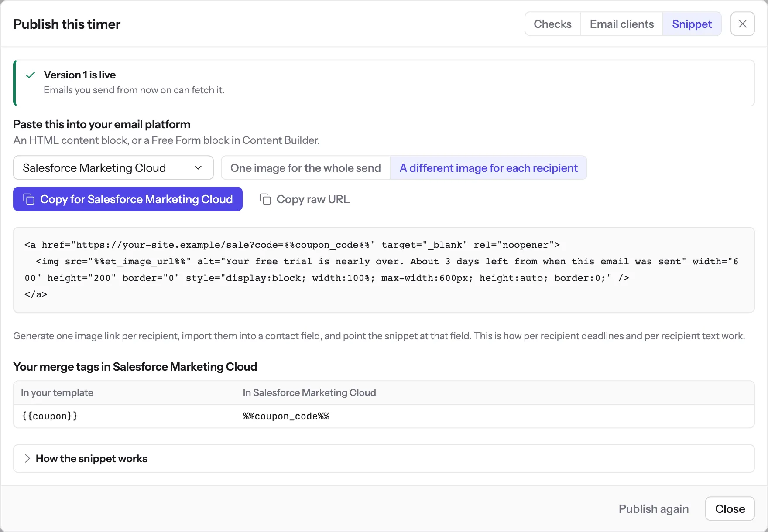Click Copy for Salesforce Marketing Cloud button

128,199
